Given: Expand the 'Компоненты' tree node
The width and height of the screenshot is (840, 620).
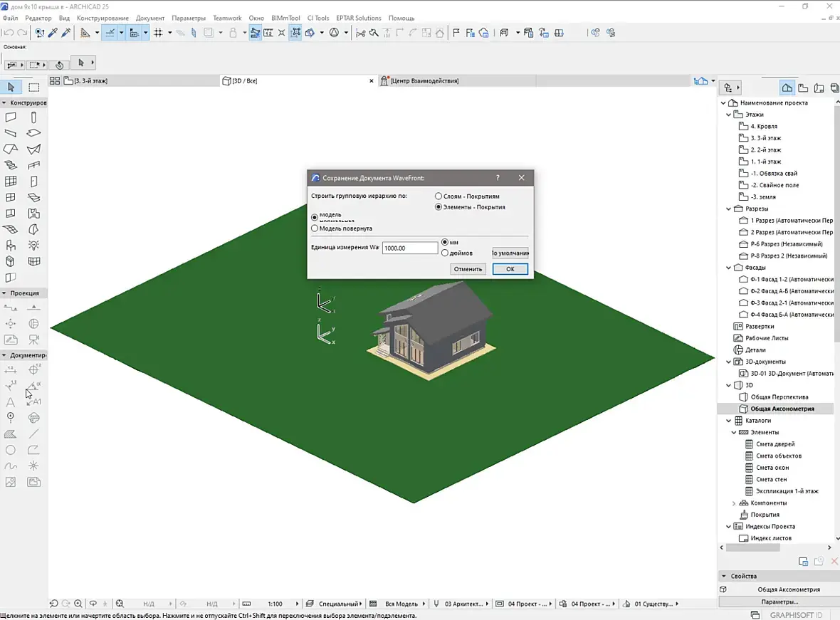Looking at the screenshot, I should (734, 503).
